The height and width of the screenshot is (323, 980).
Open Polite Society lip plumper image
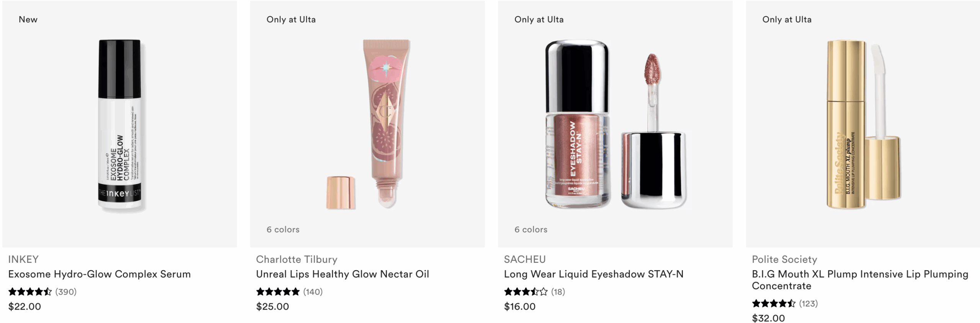tap(863, 124)
